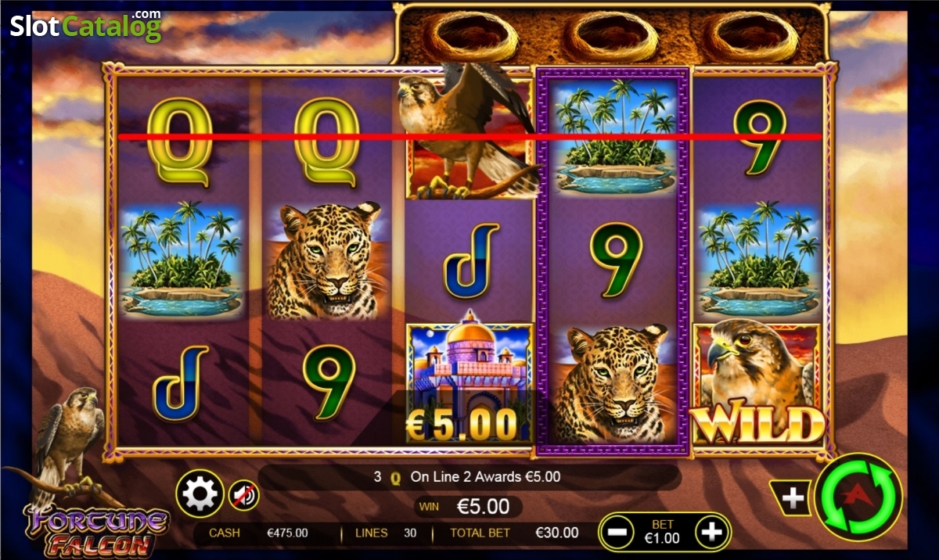The image size is (939, 560).
Task: Click the BET €1.00 value display
Action: coord(664,533)
